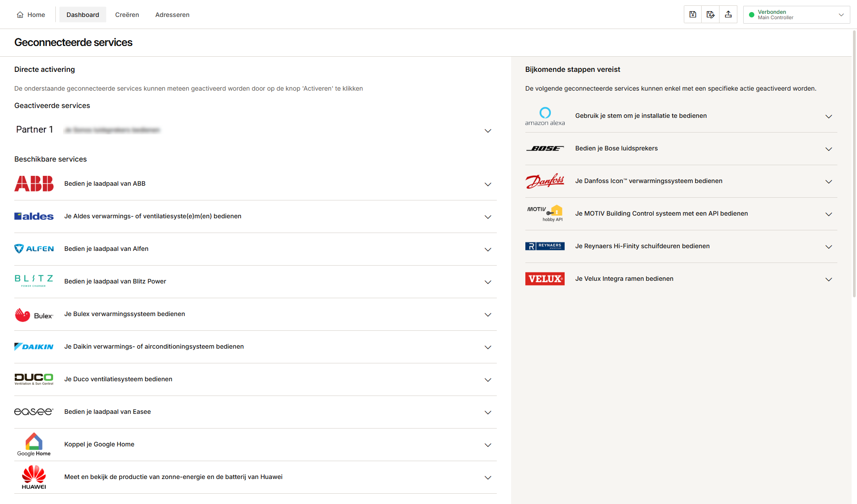This screenshot has width=857, height=504.
Task: Click the Blitz Power Charger logo
Action: coord(34,281)
